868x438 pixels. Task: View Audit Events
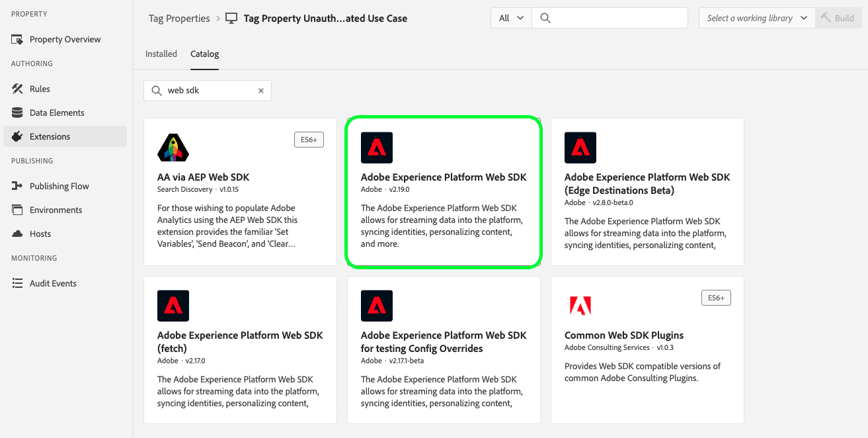point(53,283)
